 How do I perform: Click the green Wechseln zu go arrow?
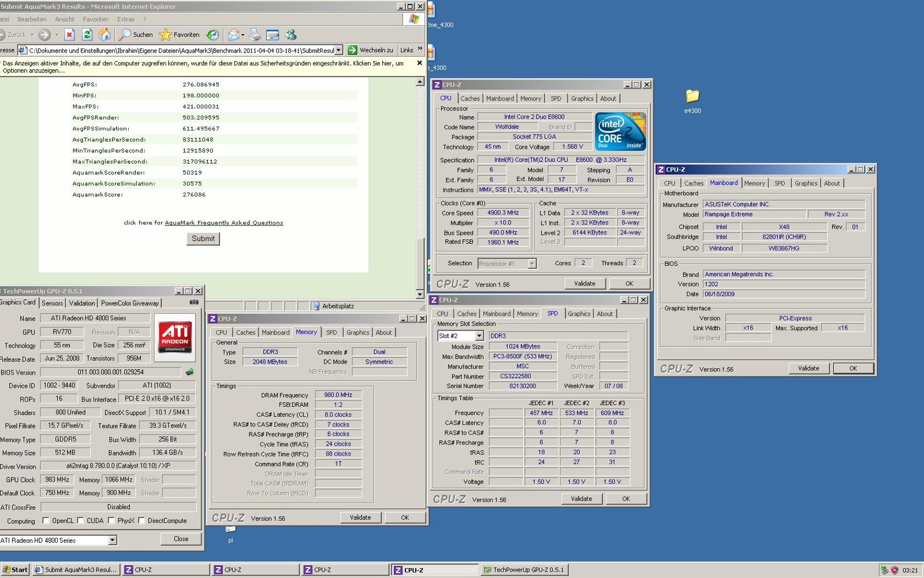pyautogui.click(x=352, y=50)
